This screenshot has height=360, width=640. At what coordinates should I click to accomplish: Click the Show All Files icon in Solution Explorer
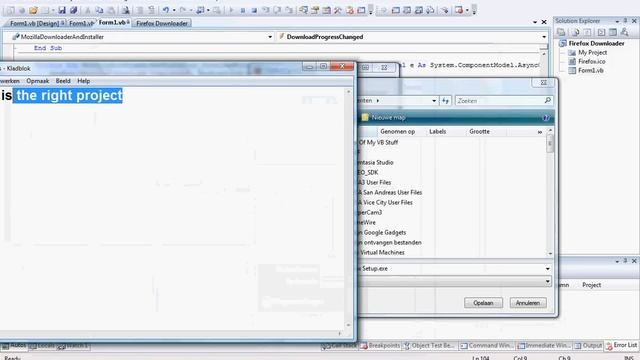pos(576,32)
